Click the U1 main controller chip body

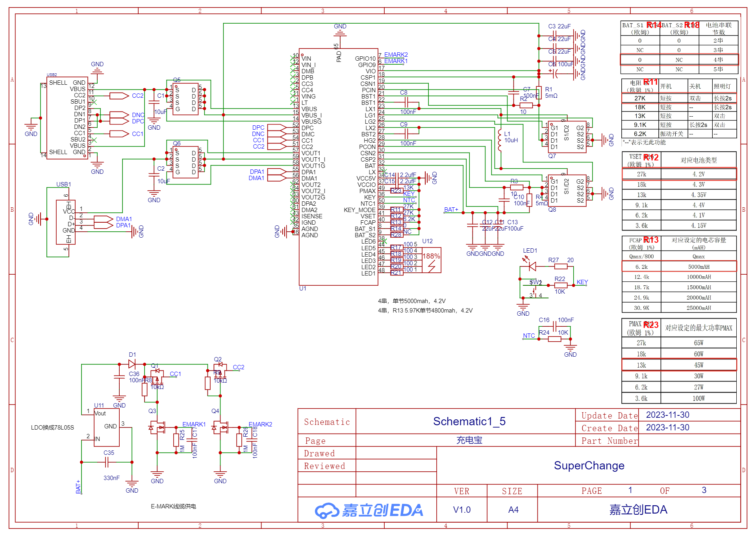[339, 167]
